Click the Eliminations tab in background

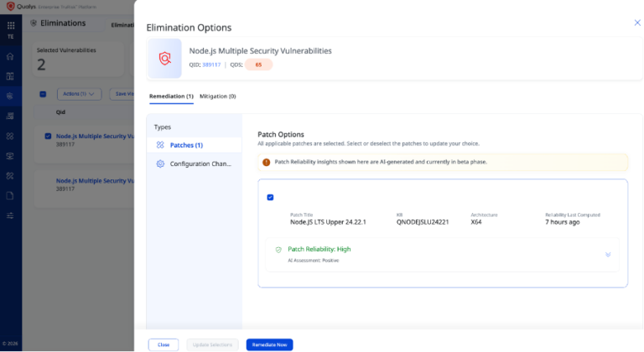(122, 25)
